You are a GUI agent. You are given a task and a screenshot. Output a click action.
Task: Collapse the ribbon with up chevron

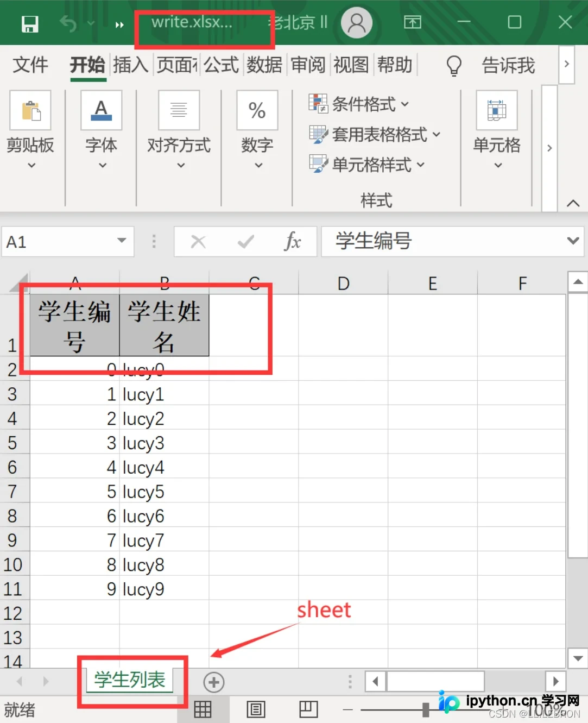(x=573, y=203)
